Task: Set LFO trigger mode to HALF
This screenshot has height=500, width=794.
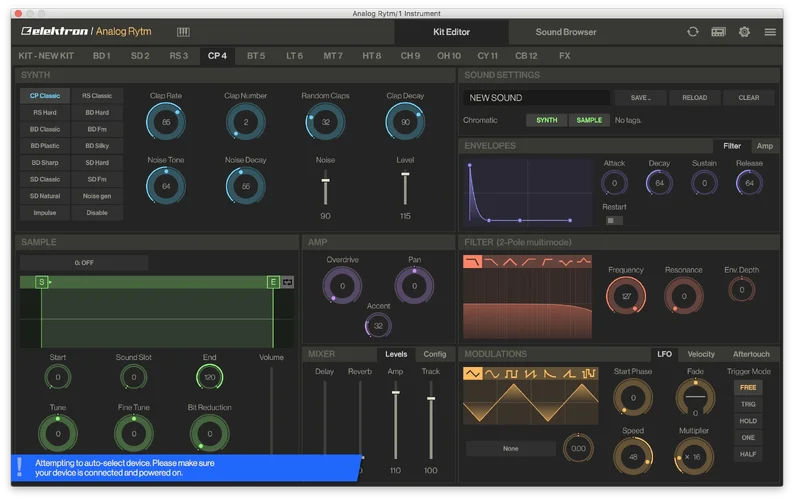Action: pyautogui.click(x=748, y=454)
